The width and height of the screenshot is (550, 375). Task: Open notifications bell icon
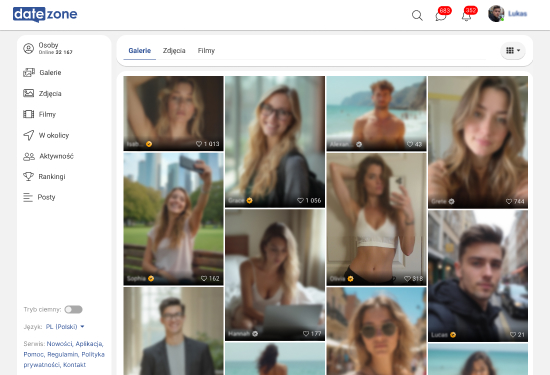(x=466, y=16)
